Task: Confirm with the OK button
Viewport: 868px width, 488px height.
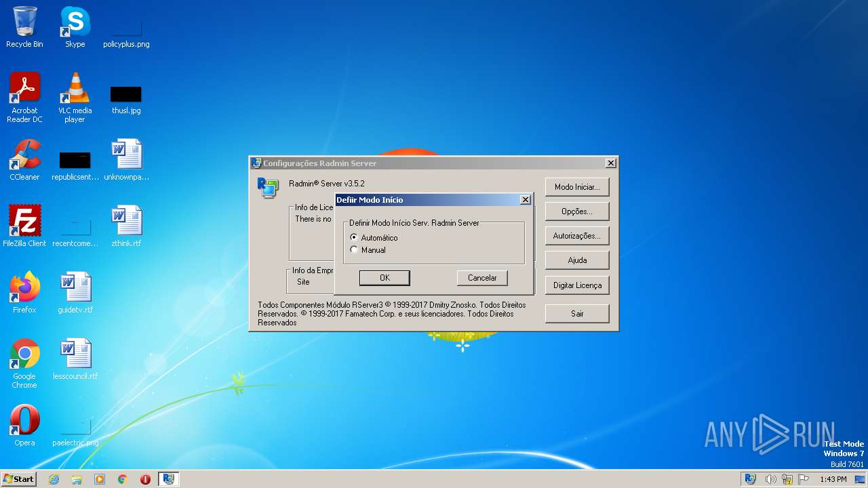Action: pyautogui.click(x=384, y=278)
